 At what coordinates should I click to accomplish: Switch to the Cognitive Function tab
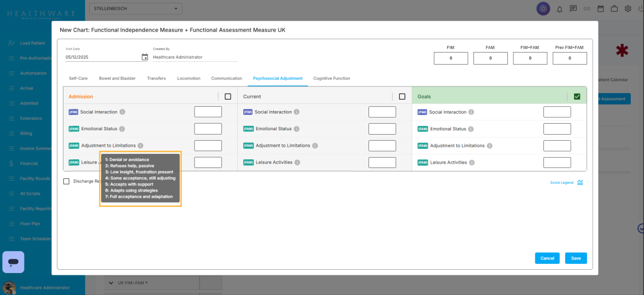[331, 78]
